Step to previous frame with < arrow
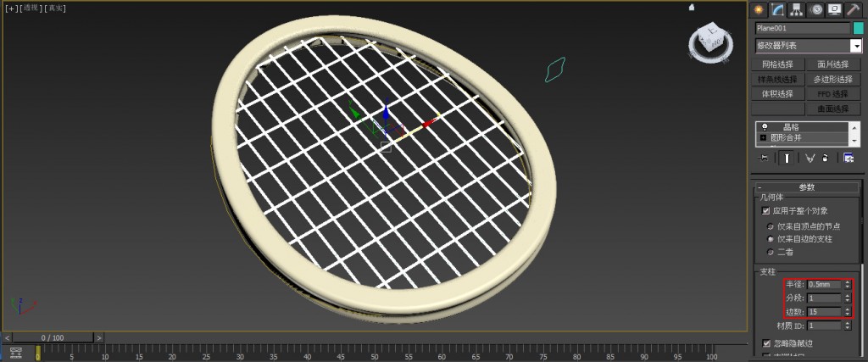 [x=7, y=337]
